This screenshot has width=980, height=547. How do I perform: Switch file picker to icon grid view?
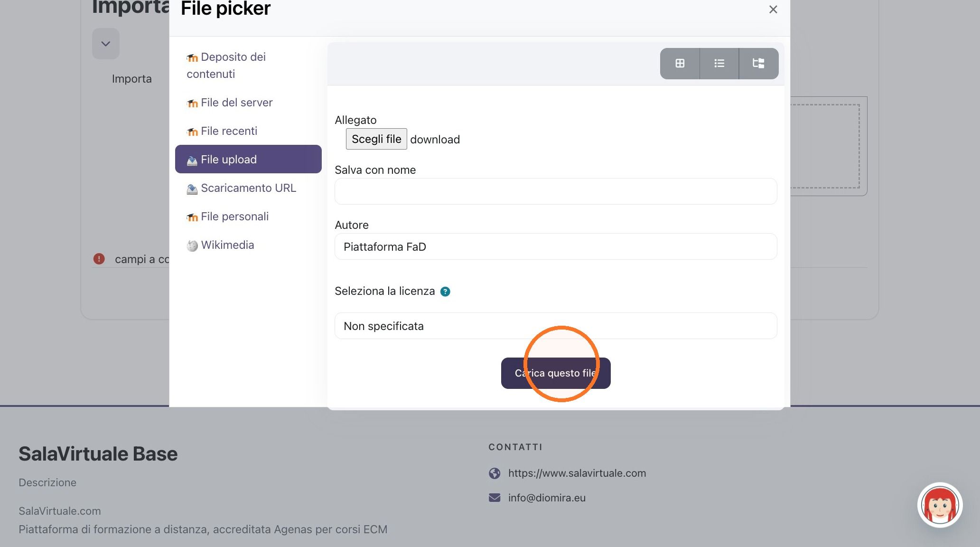[680, 63]
